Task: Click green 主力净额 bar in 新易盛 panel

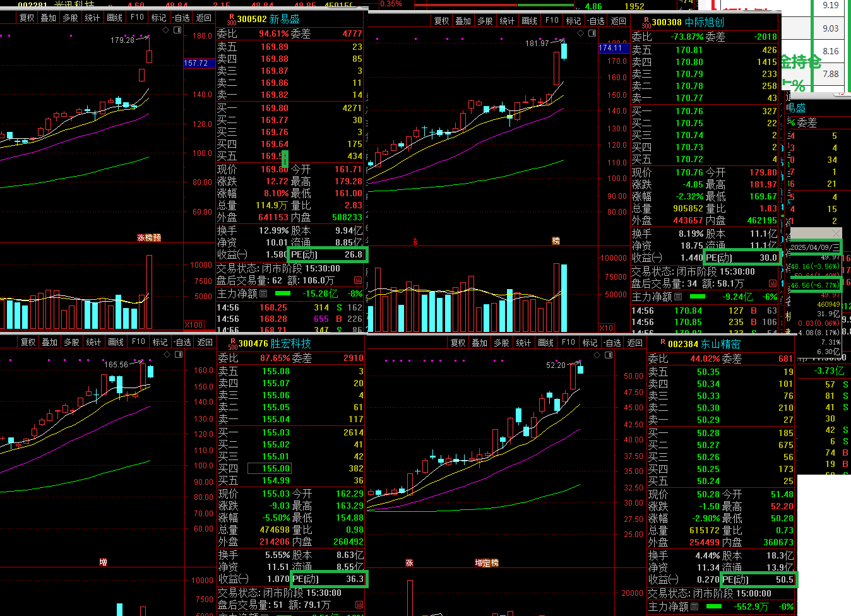Action: click(x=283, y=293)
